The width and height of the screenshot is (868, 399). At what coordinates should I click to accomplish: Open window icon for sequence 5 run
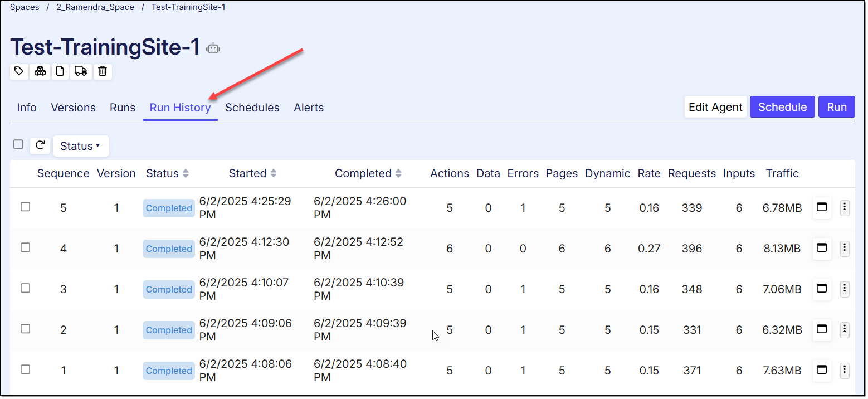(x=821, y=207)
